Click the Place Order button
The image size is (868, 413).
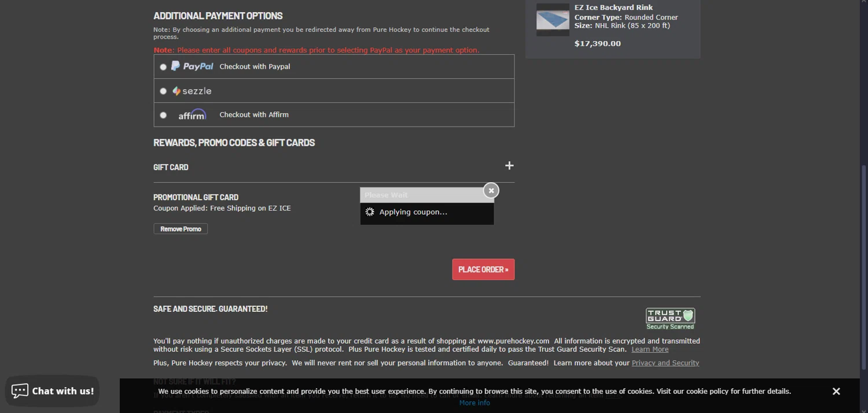483,269
